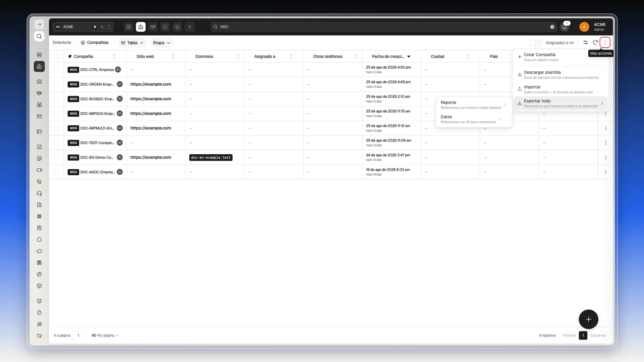Choose Crear Compañía from the menu
Image resolution: width=644 pixels, height=362 pixels.
pos(560,57)
